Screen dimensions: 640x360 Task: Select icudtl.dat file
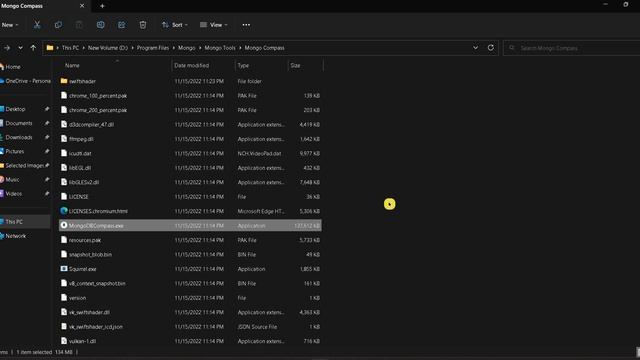click(x=190, y=153)
